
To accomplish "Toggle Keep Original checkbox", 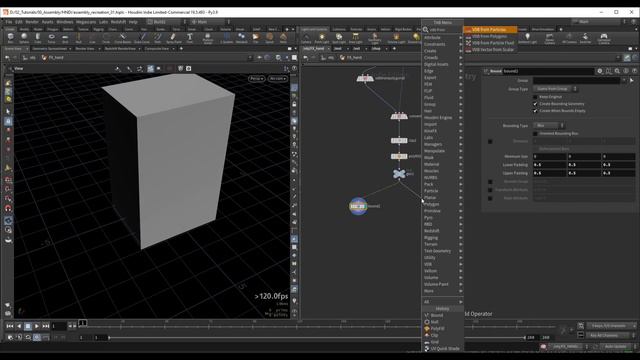I will point(535,97).
